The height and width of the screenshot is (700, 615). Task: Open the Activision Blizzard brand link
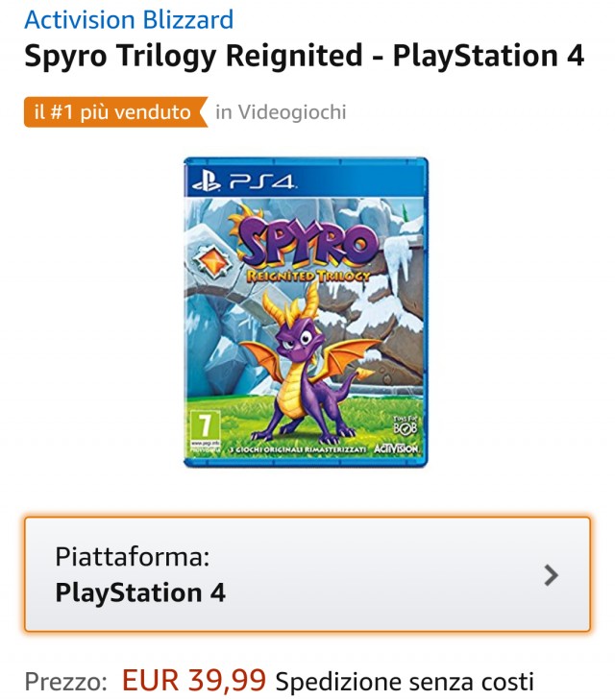click(129, 19)
